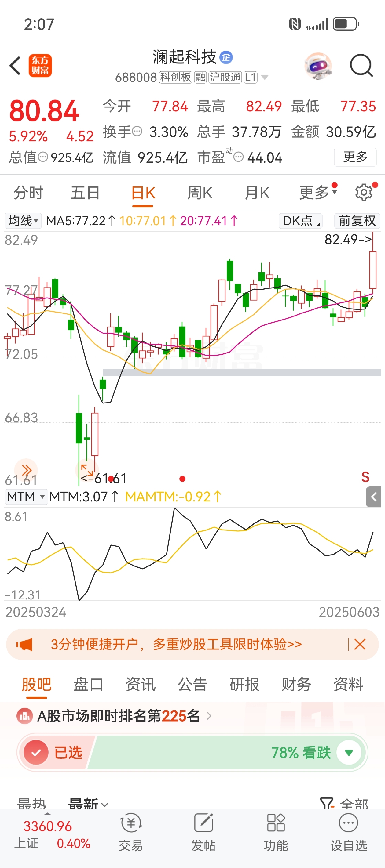
Task: Tap the NFC status bar icon
Action: [x=295, y=24]
